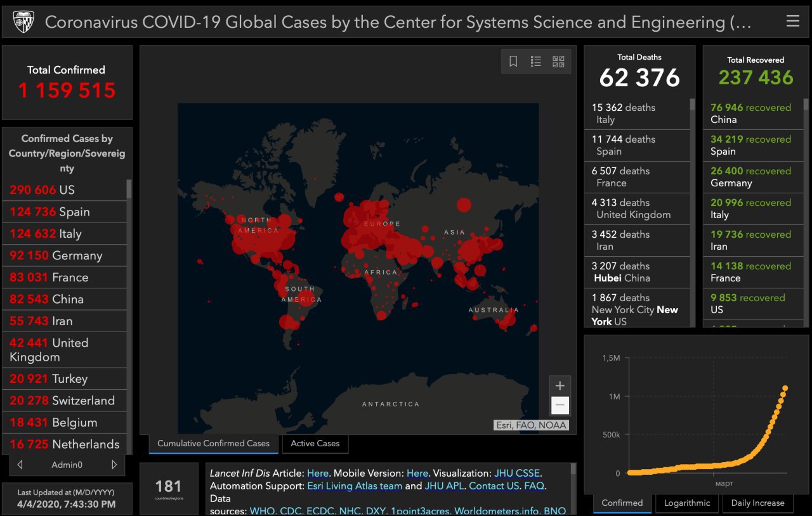This screenshot has height=516, width=812.
Task: Show the Logarithmic chart tab
Action: 686,503
